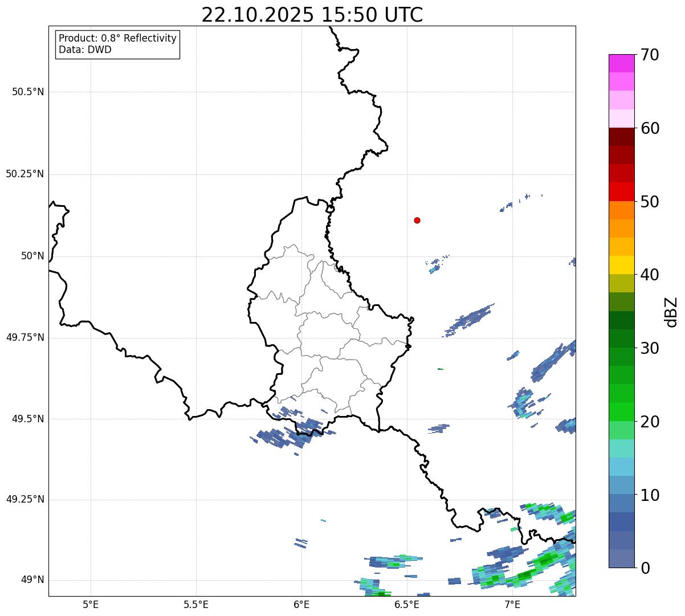Click the colorbar tick label 20
The image size is (685, 616).
pyautogui.click(x=650, y=422)
